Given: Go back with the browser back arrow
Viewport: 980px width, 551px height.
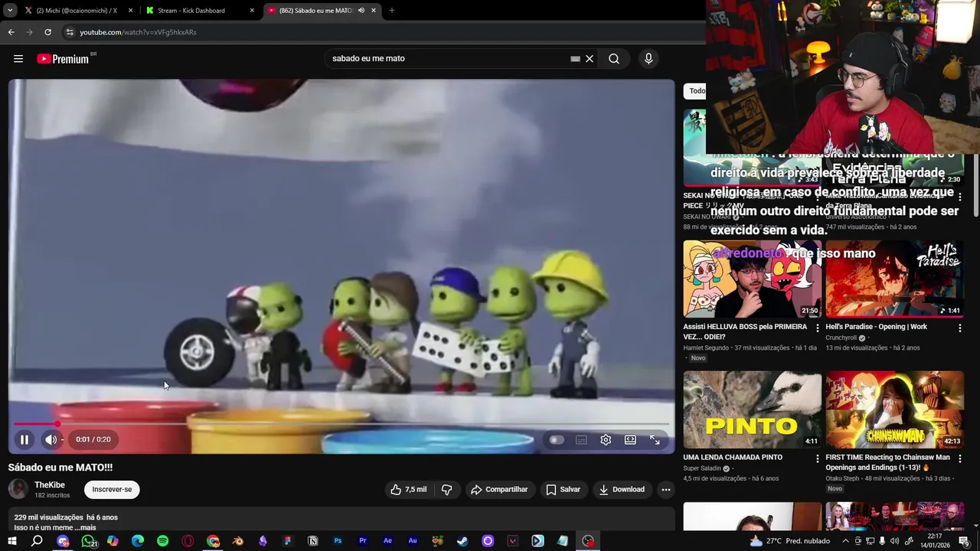Looking at the screenshot, I should pyautogui.click(x=11, y=32).
